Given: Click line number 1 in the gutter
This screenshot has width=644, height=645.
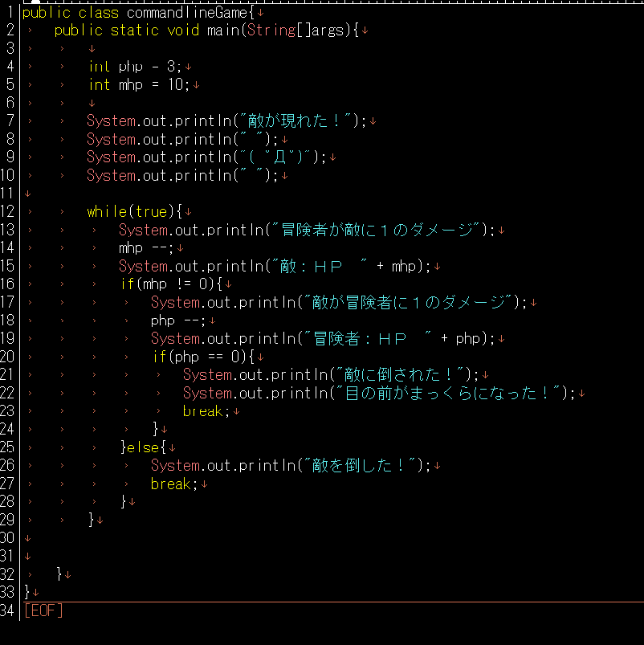Looking at the screenshot, I should [10, 12].
